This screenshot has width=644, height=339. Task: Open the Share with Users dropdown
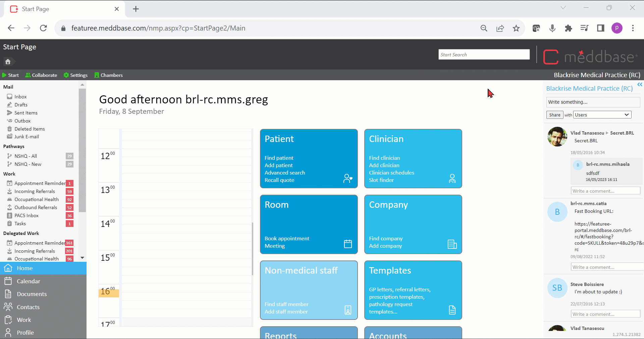click(602, 115)
